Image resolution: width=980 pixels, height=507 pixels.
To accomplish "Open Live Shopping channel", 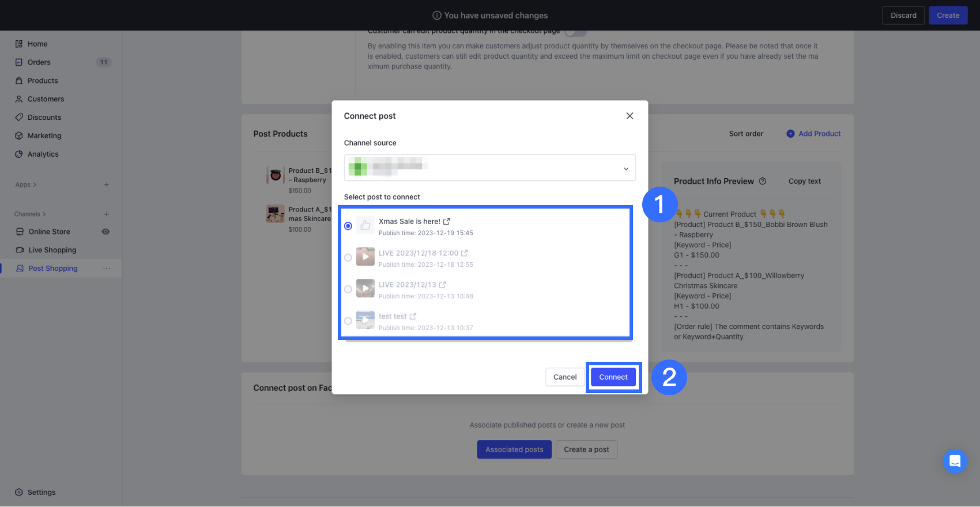I will pos(52,250).
